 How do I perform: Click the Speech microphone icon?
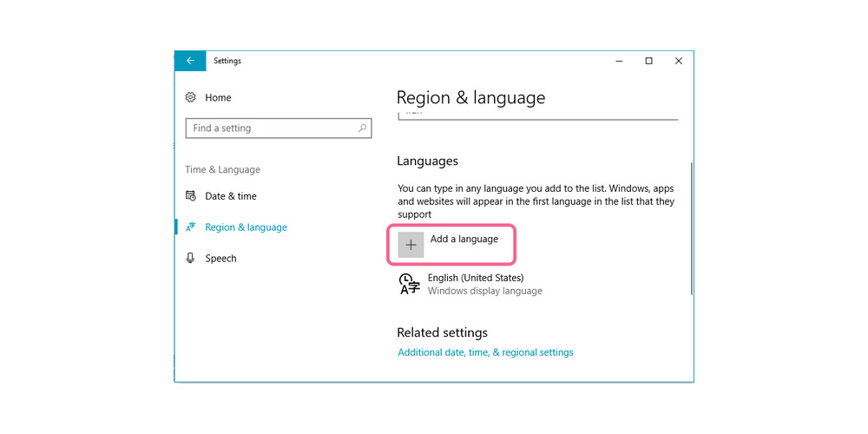[x=191, y=259]
